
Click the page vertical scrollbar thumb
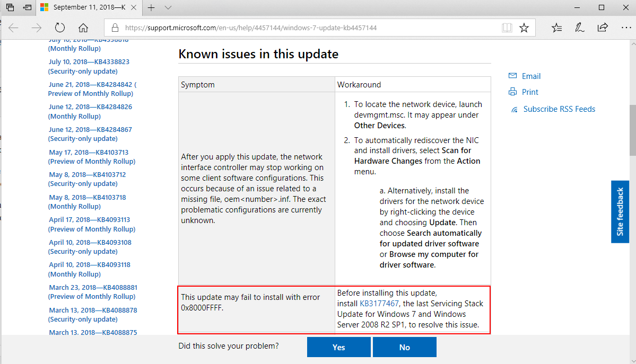click(633, 130)
